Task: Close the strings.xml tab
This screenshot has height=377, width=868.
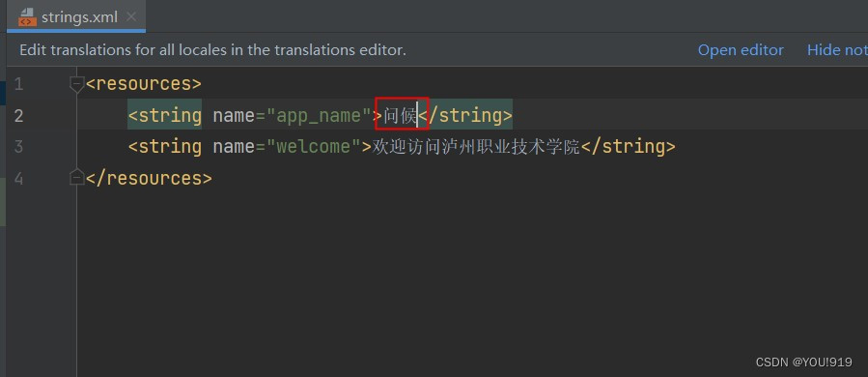Action: 131,16
